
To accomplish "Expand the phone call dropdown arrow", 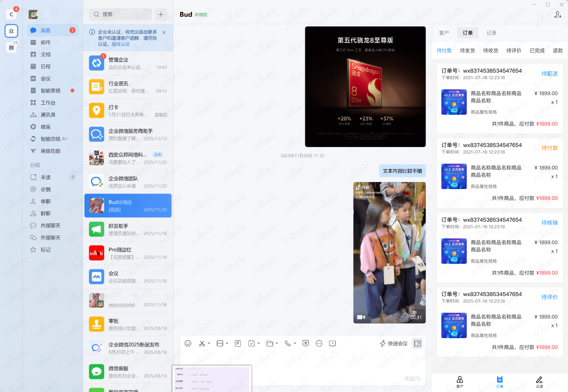I will point(295,343).
